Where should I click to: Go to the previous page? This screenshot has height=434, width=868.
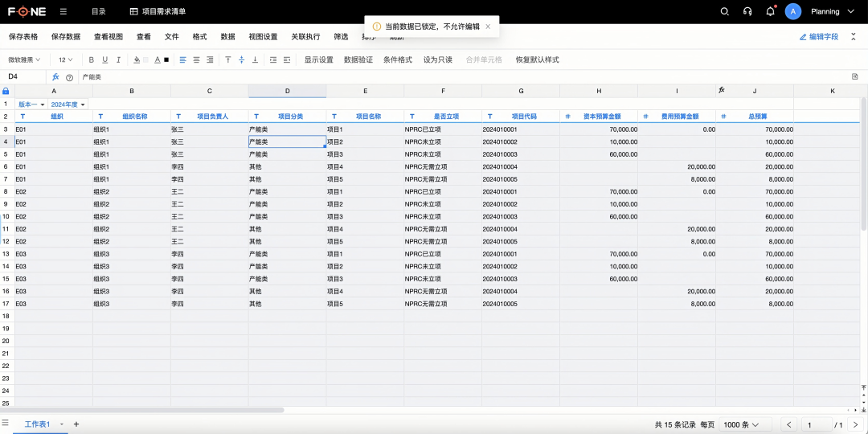point(789,424)
